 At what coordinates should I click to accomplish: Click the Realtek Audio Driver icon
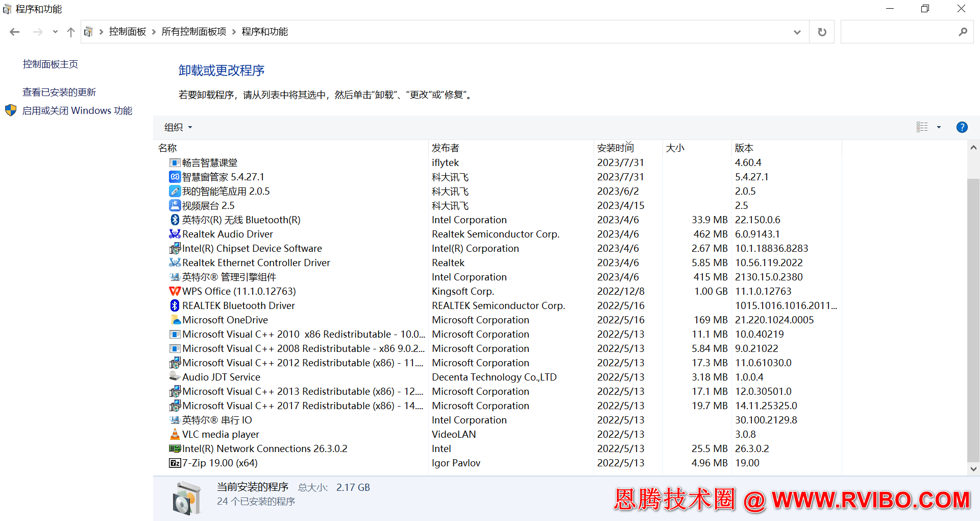[175, 234]
